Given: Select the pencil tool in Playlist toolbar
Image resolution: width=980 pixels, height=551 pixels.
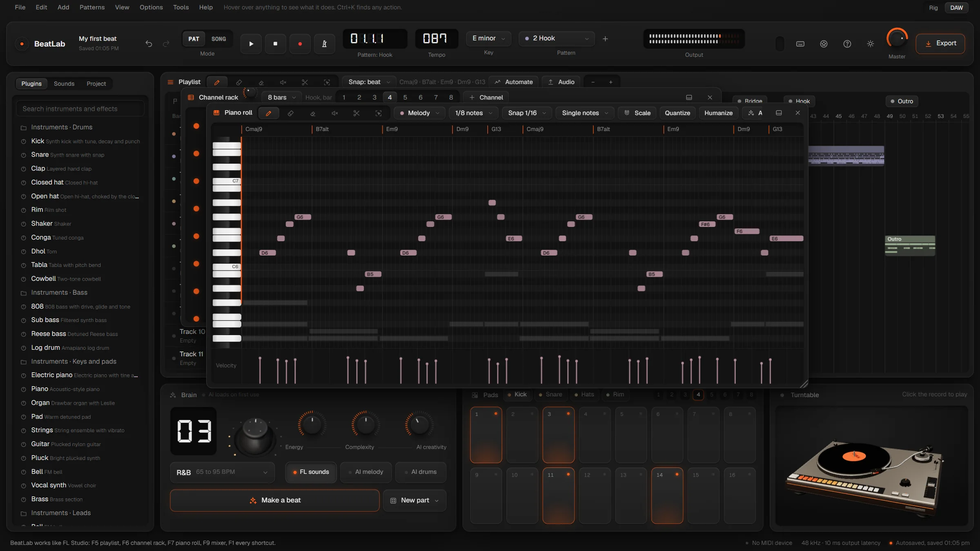Looking at the screenshot, I should 217,82.
